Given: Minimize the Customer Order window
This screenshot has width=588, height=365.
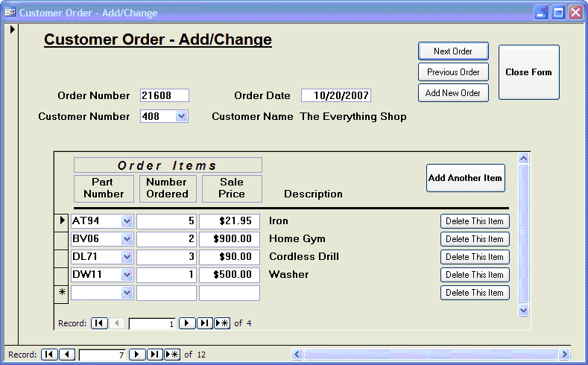Looking at the screenshot, I should click(x=541, y=13).
